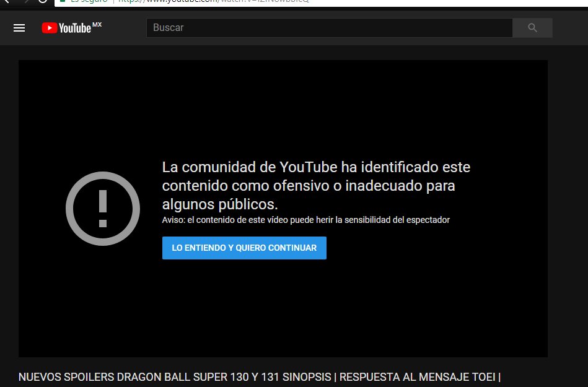Click the Aviso sensitivity notice text
The height and width of the screenshot is (387, 588).
tap(305, 220)
